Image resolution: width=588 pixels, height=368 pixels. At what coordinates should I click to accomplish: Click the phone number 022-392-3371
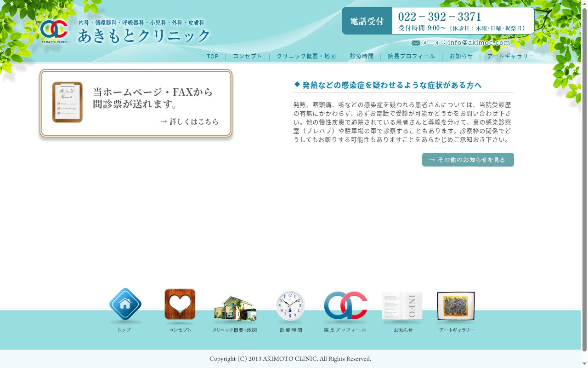coord(440,17)
